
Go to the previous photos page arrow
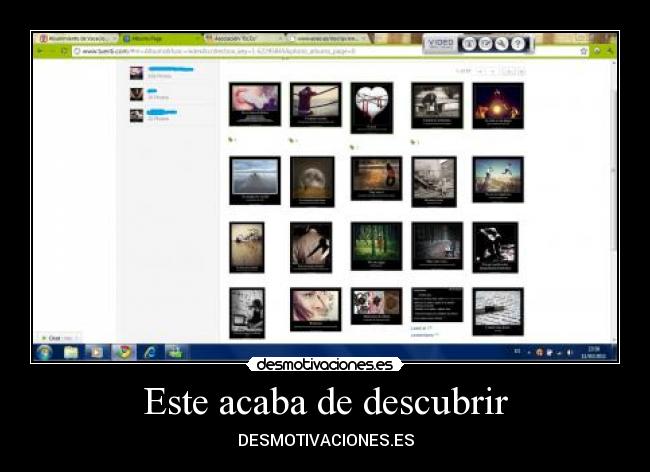pos(481,71)
